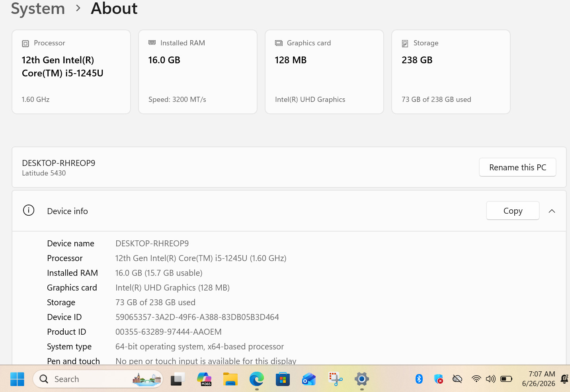
Task: Open the Microsoft 365 Copilot app
Action: pos(204,379)
